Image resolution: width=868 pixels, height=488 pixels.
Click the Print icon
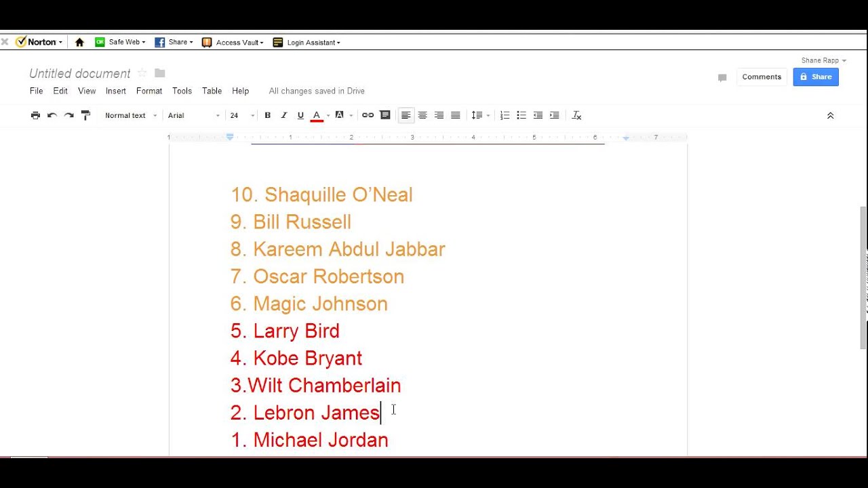[35, 115]
